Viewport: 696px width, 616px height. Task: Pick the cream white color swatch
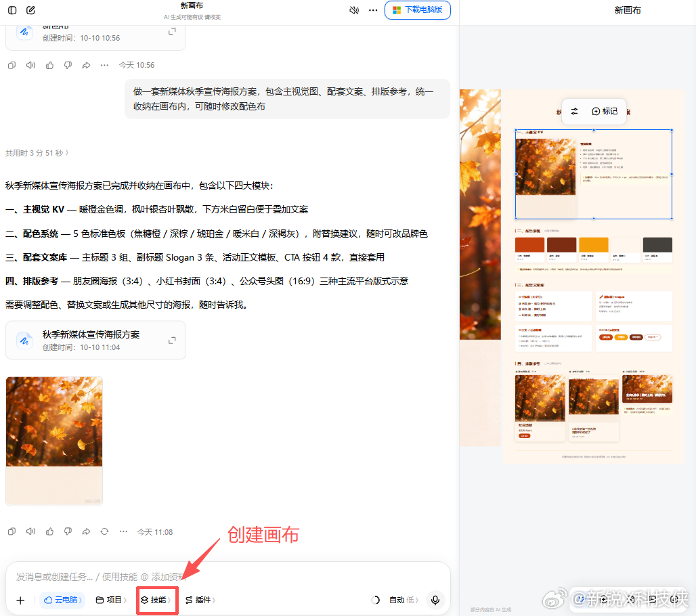pyautogui.click(x=626, y=245)
